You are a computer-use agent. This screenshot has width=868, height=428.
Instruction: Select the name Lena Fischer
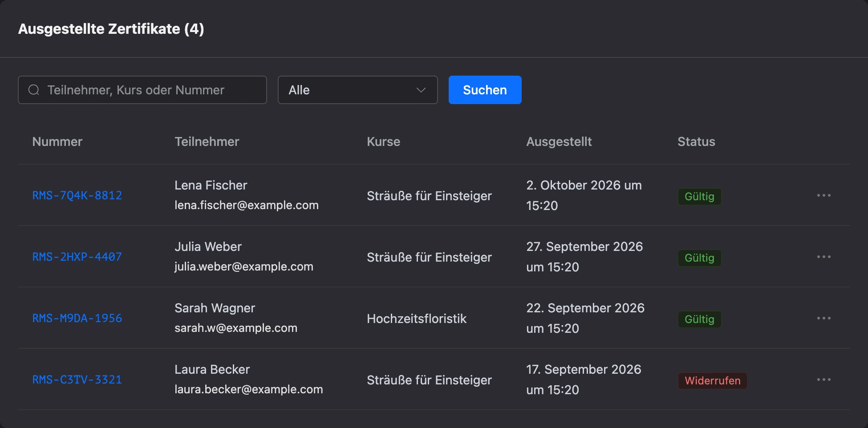(x=211, y=185)
